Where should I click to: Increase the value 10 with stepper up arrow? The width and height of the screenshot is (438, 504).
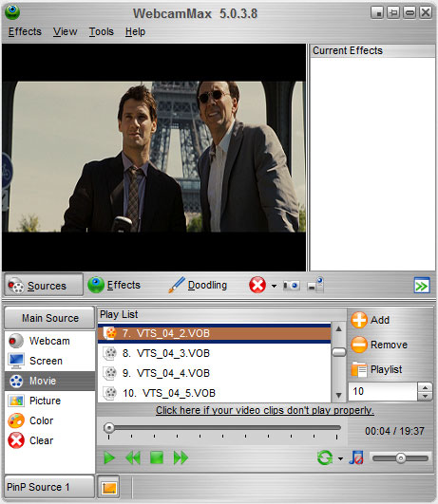pos(426,387)
